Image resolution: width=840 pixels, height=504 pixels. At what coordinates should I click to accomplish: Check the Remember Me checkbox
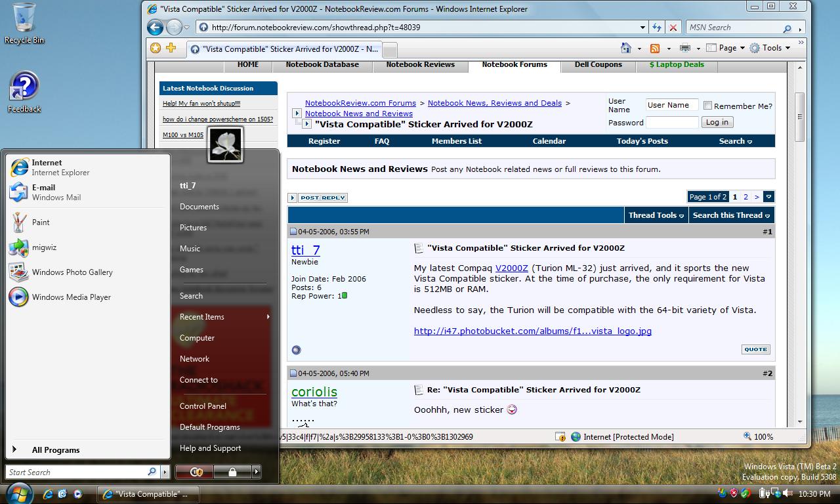(x=707, y=106)
